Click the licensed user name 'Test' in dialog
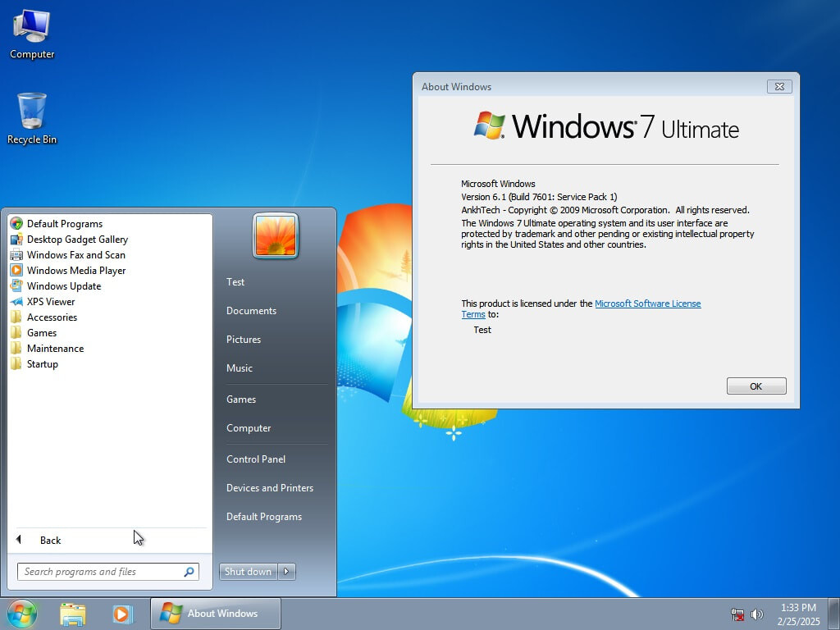This screenshot has height=630, width=840. tap(482, 330)
